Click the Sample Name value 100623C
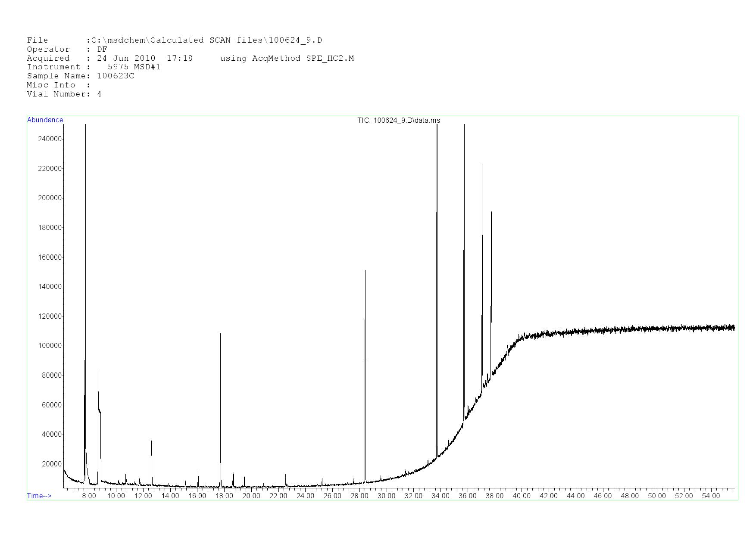The width and height of the screenshot is (756, 534). (116, 76)
